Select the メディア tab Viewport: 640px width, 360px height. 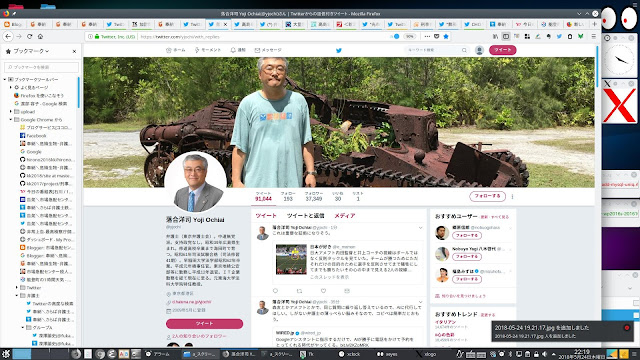345,216
